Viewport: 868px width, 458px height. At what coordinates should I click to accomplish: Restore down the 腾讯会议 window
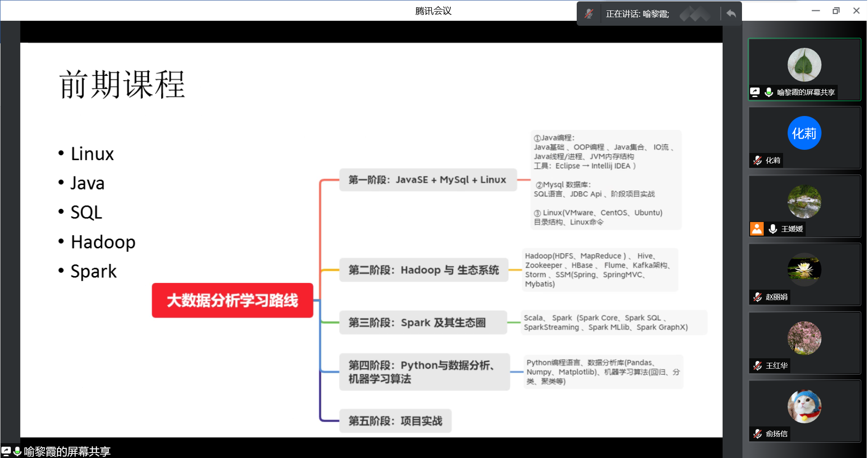[x=836, y=11]
